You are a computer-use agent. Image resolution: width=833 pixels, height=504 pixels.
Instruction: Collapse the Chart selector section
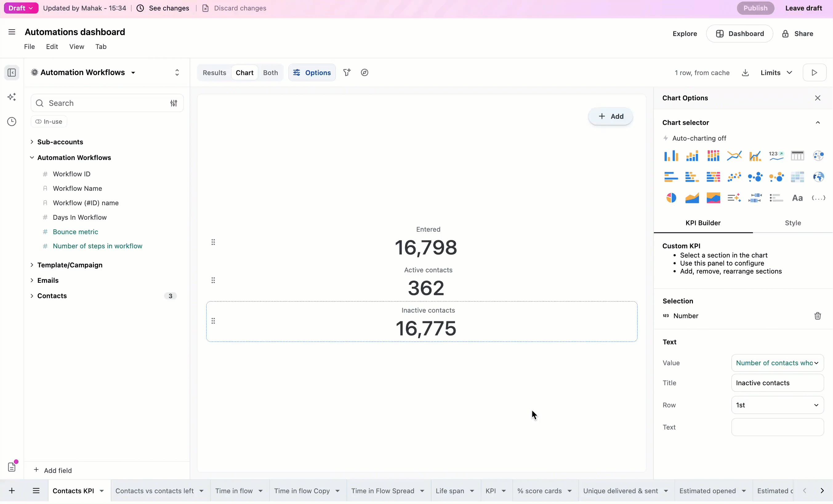(x=818, y=122)
